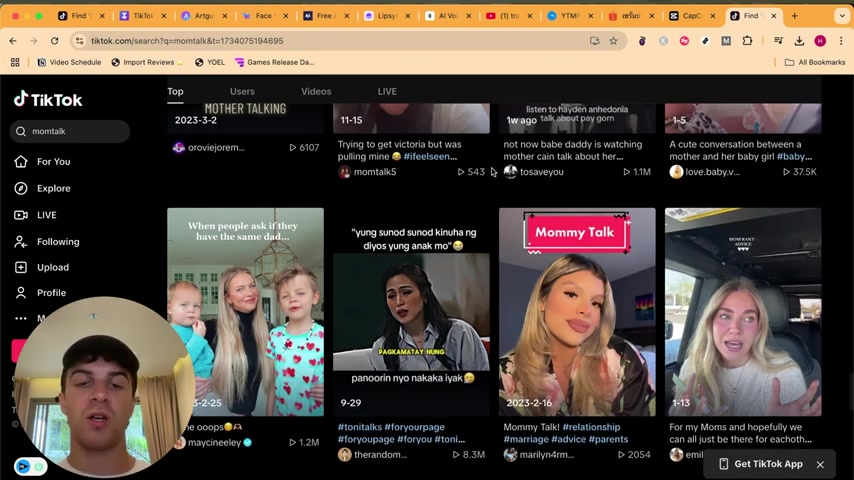Open the Mommy Talk video thumbnail
The width and height of the screenshot is (854, 480).
pos(577,312)
